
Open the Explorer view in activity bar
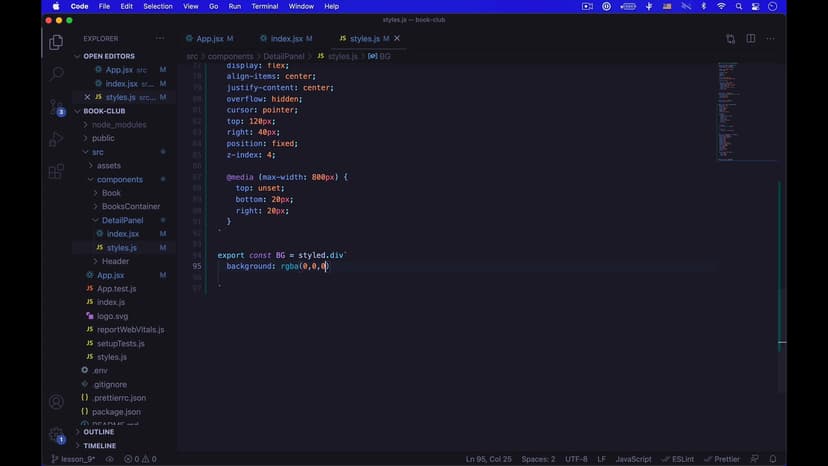56,42
